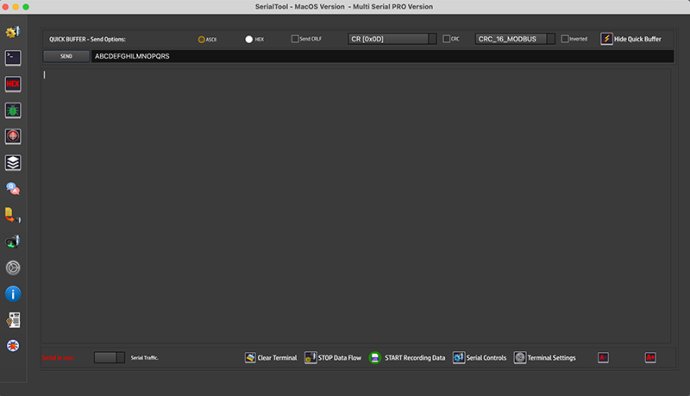Click the stacked layers sidebar icon
This screenshot has width=690, height=396.
(x=13, y=162)
